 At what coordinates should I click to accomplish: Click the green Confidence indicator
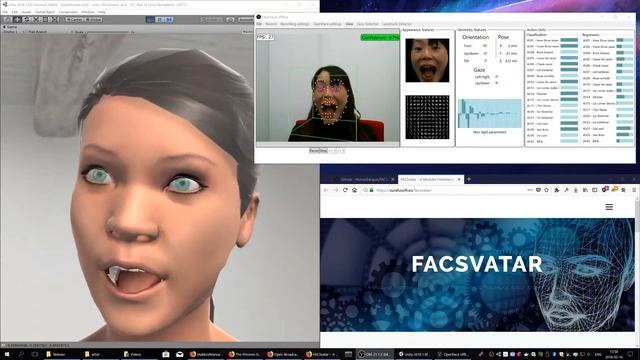380,37
